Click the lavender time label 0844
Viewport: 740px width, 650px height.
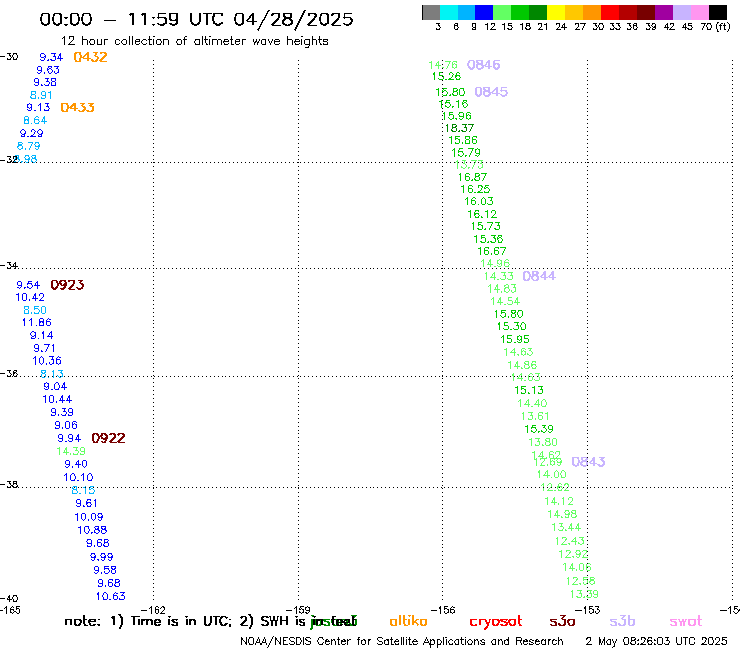[539, 276]
